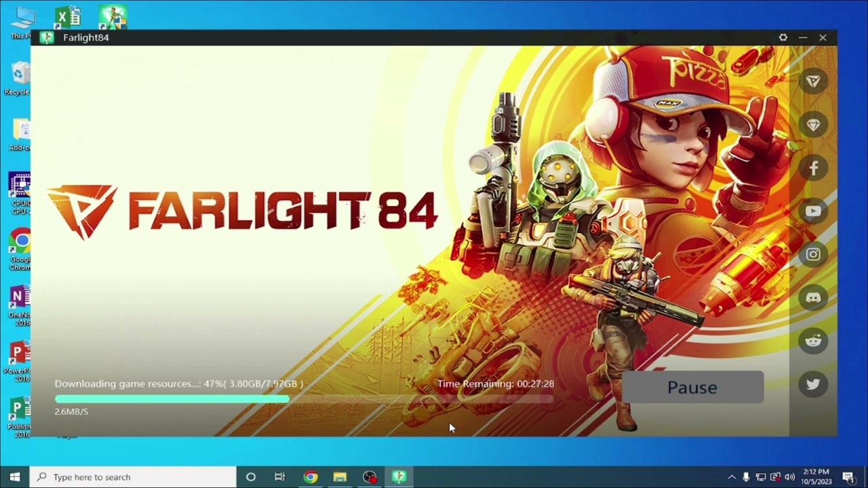Close the Farlight84 launcher window
The image size is (868, 488).
click(x=823, y=37)
